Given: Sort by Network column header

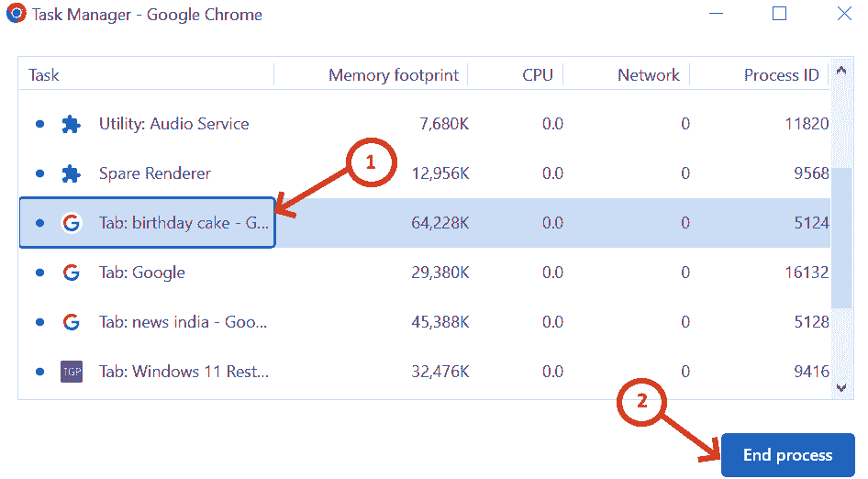Looking at the screenshot, I should 648,75.
